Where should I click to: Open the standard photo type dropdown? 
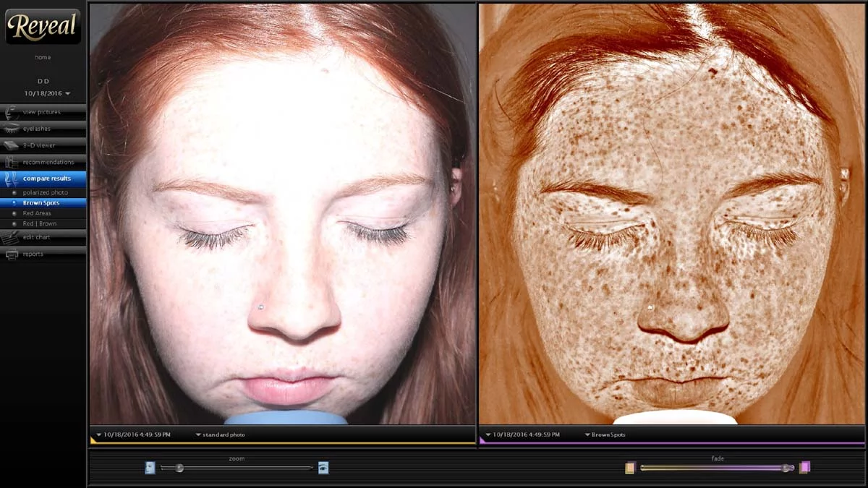pyautogui.click(x=221, y=435)
